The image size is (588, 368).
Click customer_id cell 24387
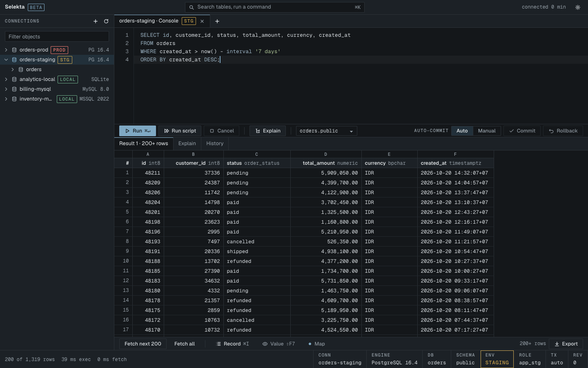tap(194, 183)
